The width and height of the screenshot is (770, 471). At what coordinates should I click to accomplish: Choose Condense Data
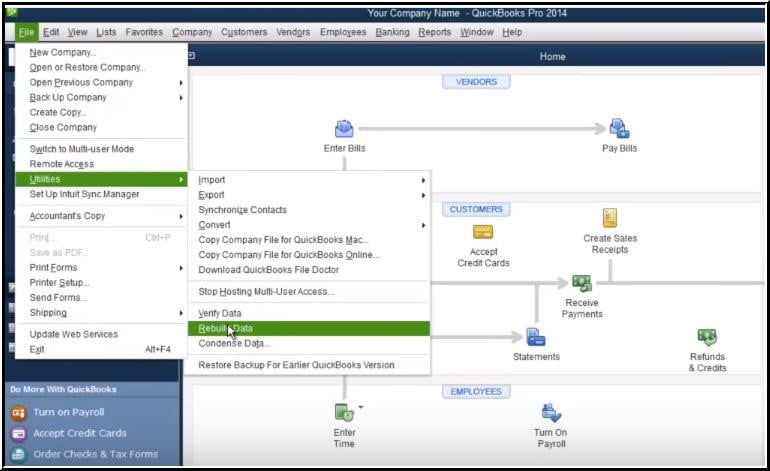coord(309,343)
